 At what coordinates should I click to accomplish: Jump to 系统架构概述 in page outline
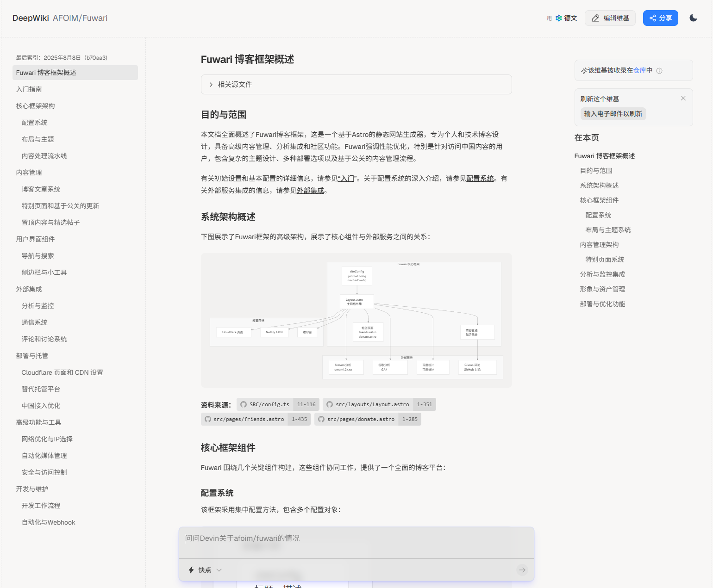click(x=599, y=186)
